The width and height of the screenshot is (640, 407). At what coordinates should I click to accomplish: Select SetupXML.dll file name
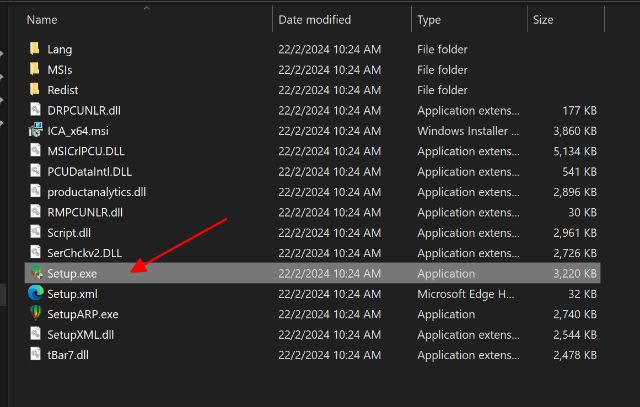[x=80, y=335]
